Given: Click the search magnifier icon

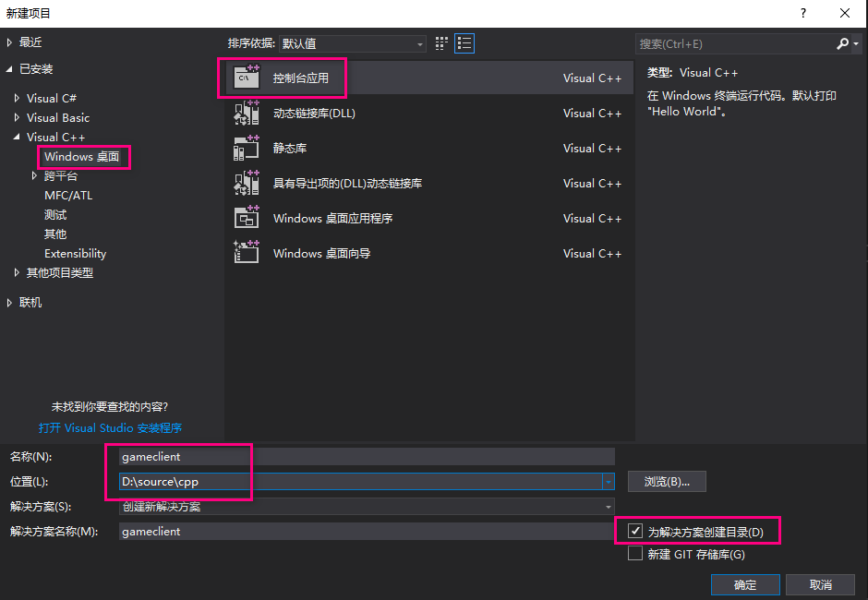Looking at the screenshot, I should (842, 43).
